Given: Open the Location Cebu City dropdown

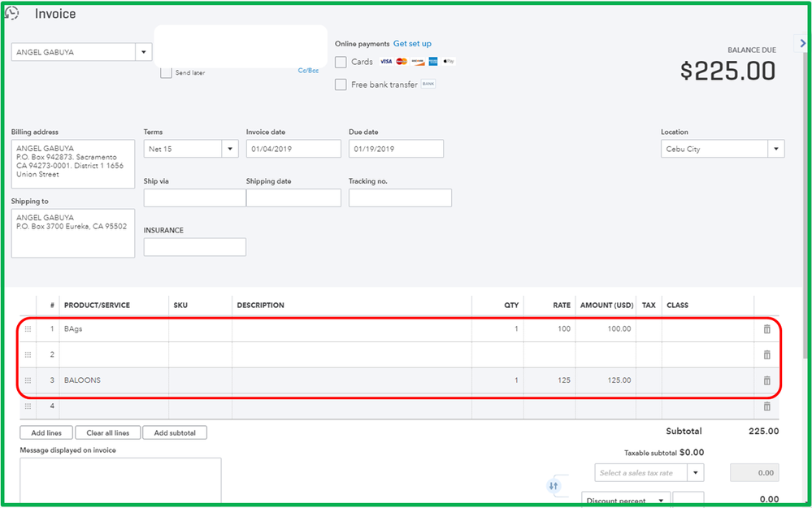Looking at the screenshot, I should pyautogui.click(x=775, y=149).
